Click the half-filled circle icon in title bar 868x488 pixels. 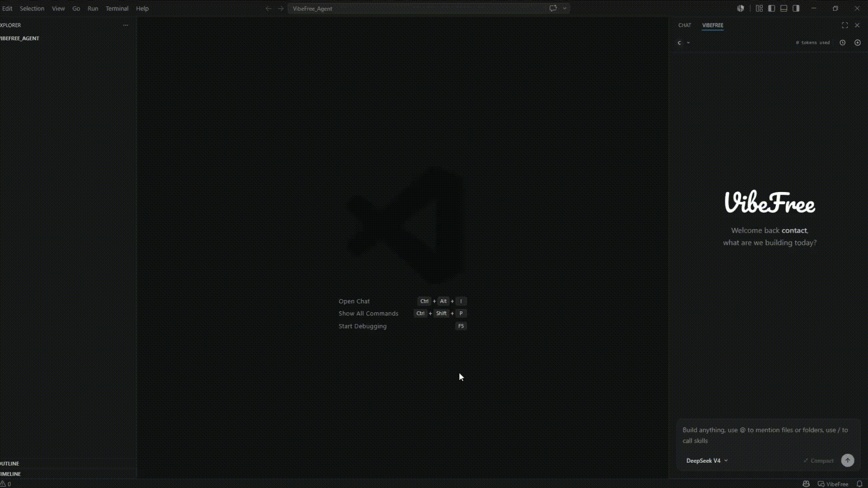[741, 9]
